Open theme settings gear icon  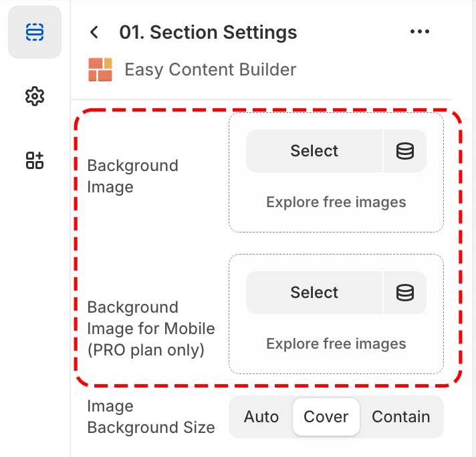34,96
